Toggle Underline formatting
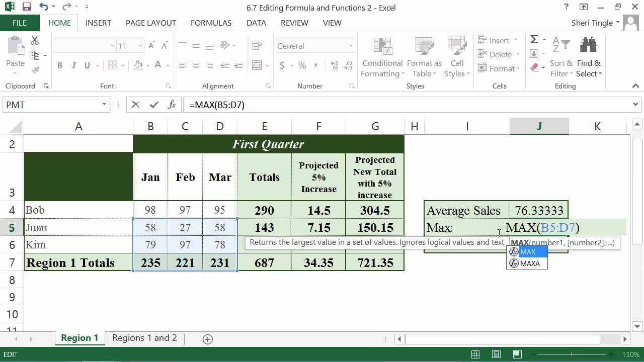The image size is (644, 362). 87,65
